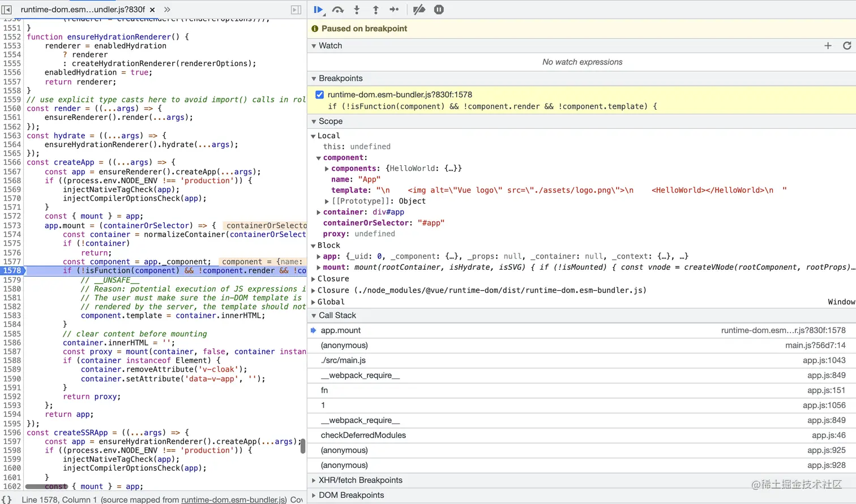Select __webpack_require__ frame at app.js:849 above fn
856x504 pixels.
(x=581, y=376)
